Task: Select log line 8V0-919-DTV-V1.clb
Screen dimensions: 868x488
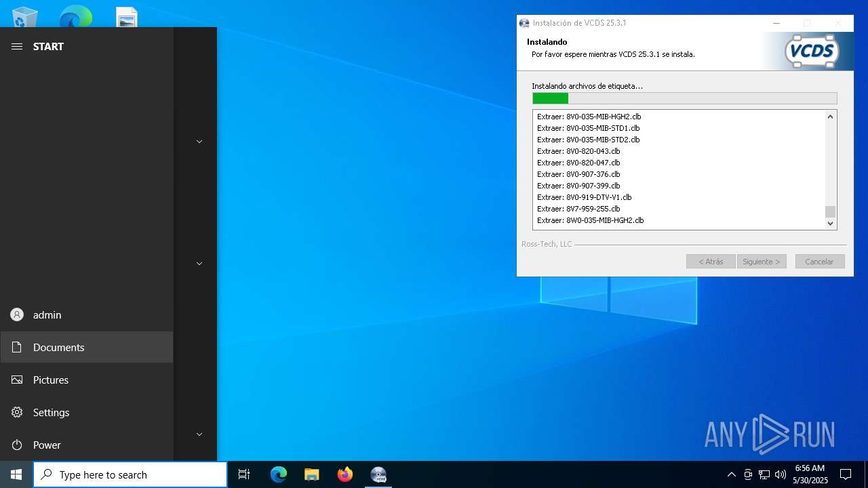Action: [584, 197]
